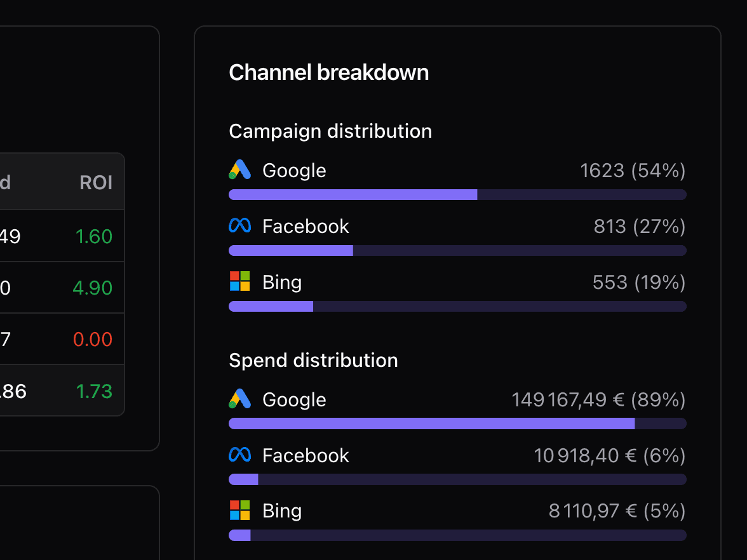Click the Campaign distribution section title
This screenshot has width=747, height=560.
[x=330, y=131]
